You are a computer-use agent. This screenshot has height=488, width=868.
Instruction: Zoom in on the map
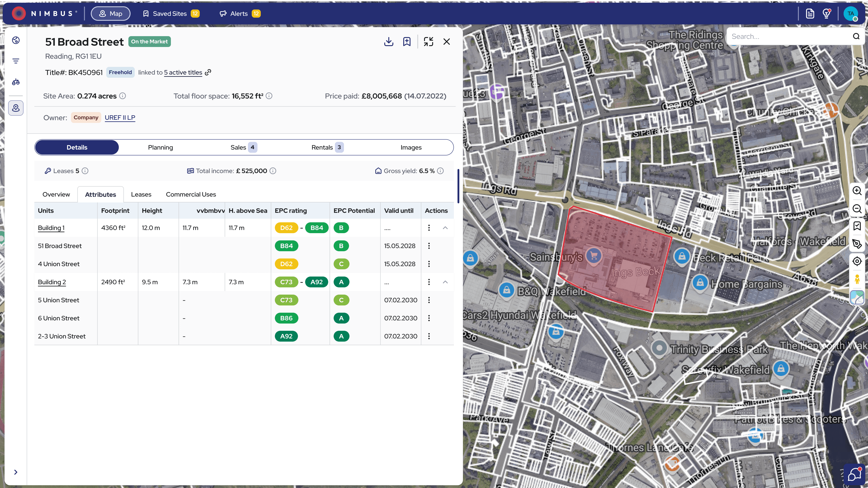857,191
